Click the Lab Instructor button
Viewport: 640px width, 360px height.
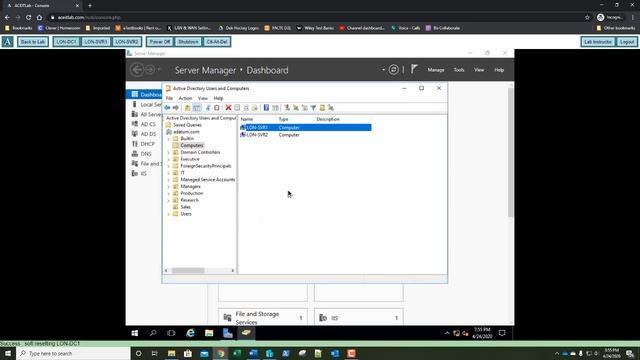point(598,42)
